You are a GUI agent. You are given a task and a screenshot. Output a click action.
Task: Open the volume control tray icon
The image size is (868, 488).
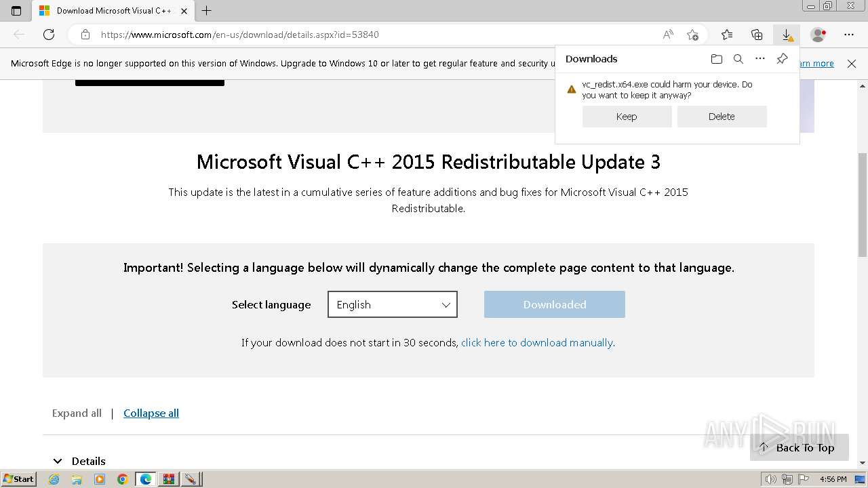click(x=771, y=479)
